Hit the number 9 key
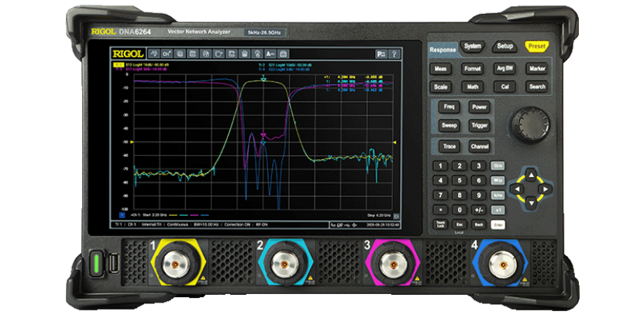644x315 pixels. (478, 196)
